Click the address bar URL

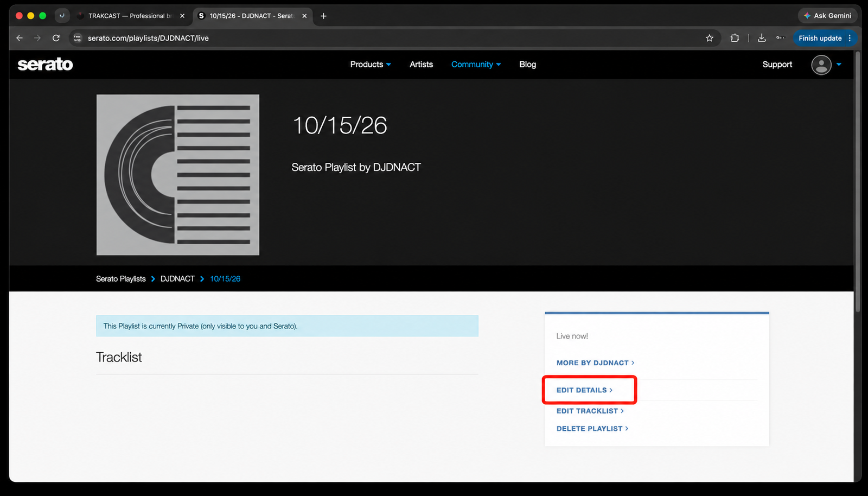tap(148, 38)
